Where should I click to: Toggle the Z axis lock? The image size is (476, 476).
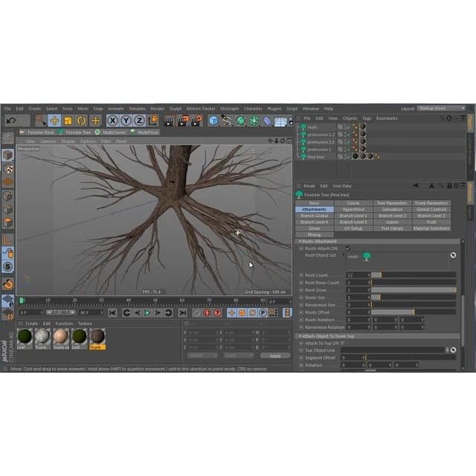click(x=139, y=120)
